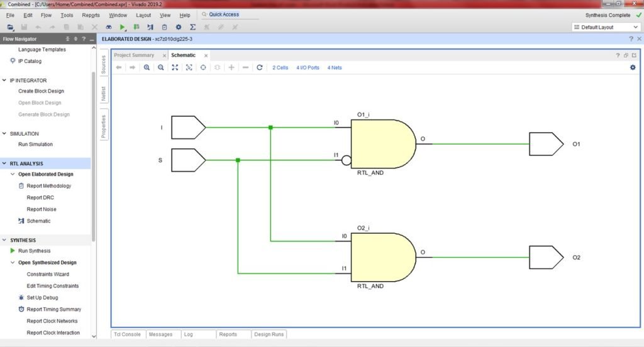This screenshot has height=347, width=644.
Task: Click the Run Synthesis toolbar icon
Action: click(x=136, y=27)
